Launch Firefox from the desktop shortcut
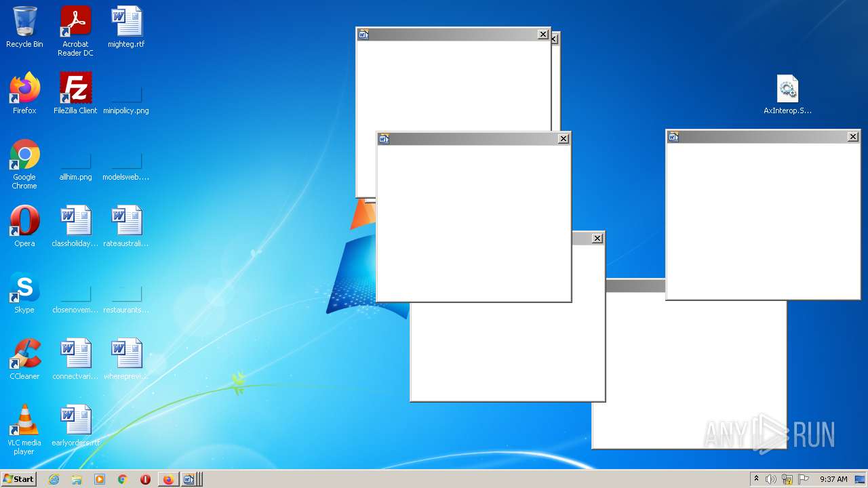This screenshot has height=488, width=868. click(24, 94)
